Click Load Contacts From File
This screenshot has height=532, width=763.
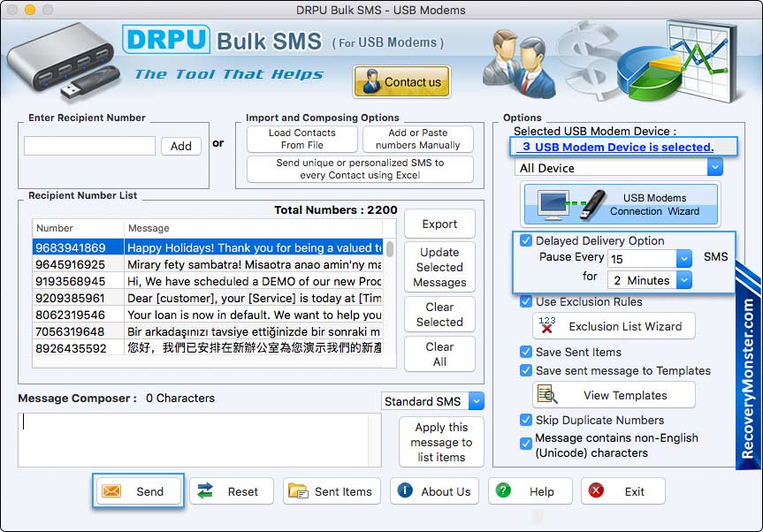click(x=302, y=139)
